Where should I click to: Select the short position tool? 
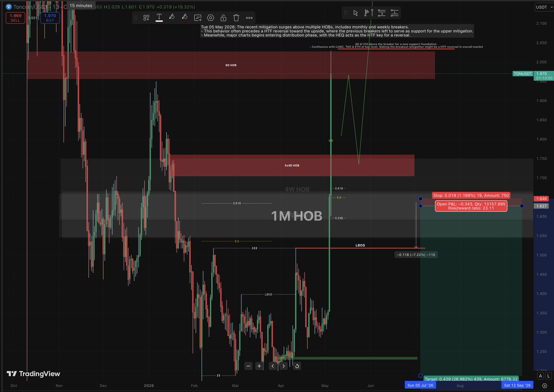[381, 12]
